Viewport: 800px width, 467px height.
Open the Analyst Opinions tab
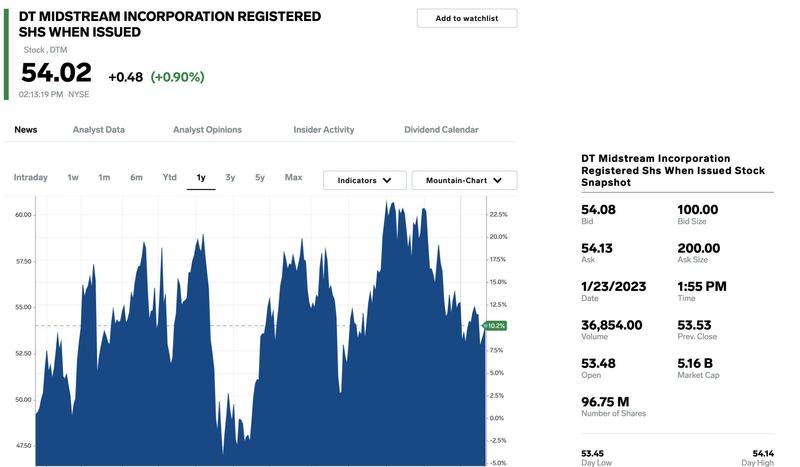tap(207, 130)
